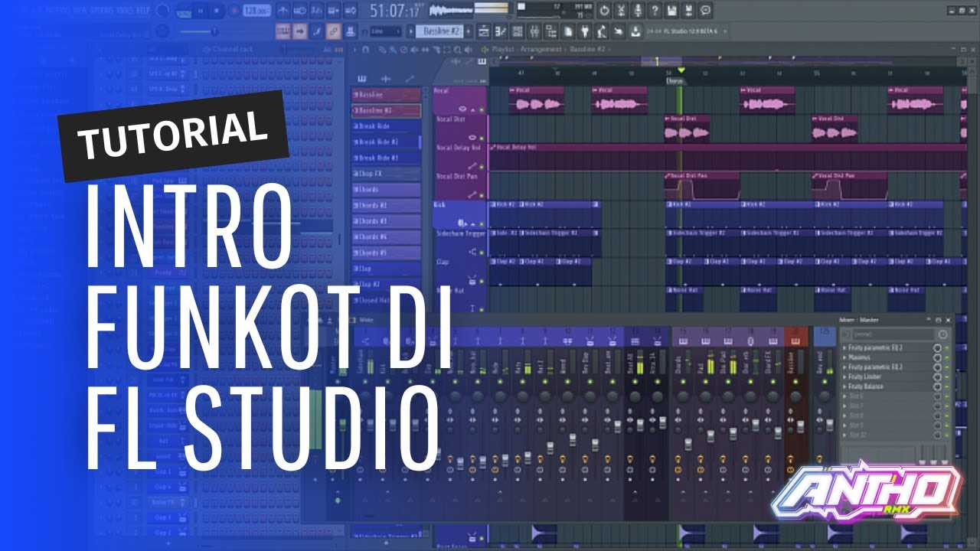Open the playlist menu arrow
The height and width of the screenshot is (551, 980).
pyautogui.click(x=353, y=50)
